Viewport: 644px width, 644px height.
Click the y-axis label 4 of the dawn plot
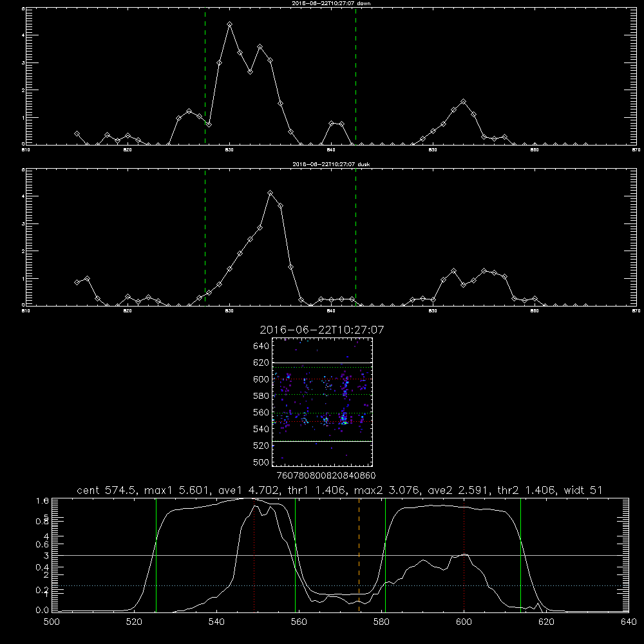click(23, 35)
